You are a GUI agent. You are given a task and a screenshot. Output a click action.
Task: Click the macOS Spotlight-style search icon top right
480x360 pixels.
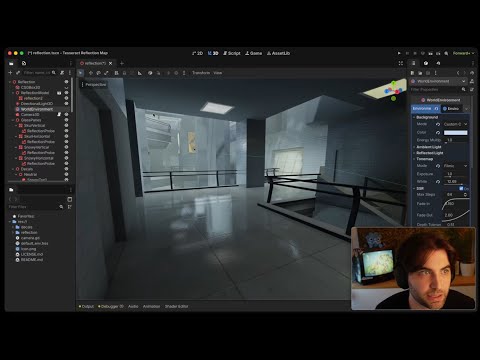coord(446,53)
